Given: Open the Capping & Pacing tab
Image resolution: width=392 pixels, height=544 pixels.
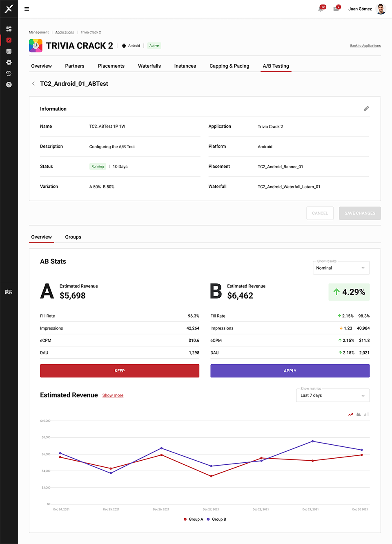Looking at the screenshot, I should click(x=229, y=66).
